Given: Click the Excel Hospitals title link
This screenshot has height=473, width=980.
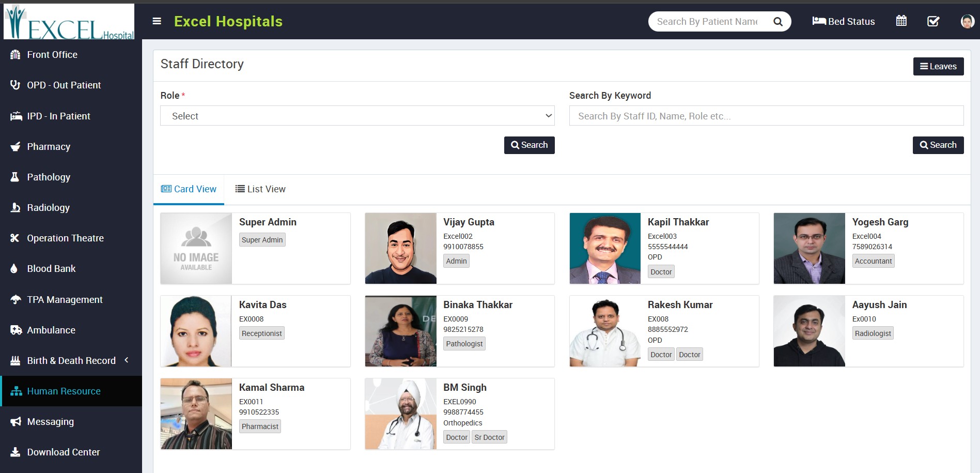Looking at the screenshot, I should 228,21.
